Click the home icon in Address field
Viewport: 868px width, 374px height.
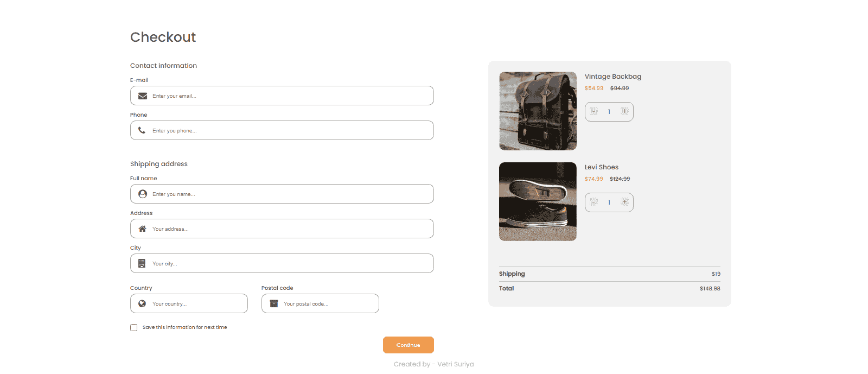[x=142, y=229]
